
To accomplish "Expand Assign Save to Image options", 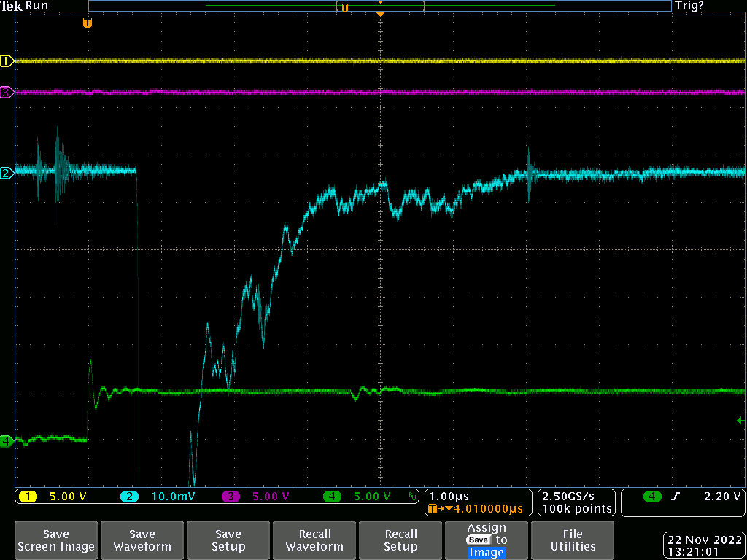I will (487, 540).
